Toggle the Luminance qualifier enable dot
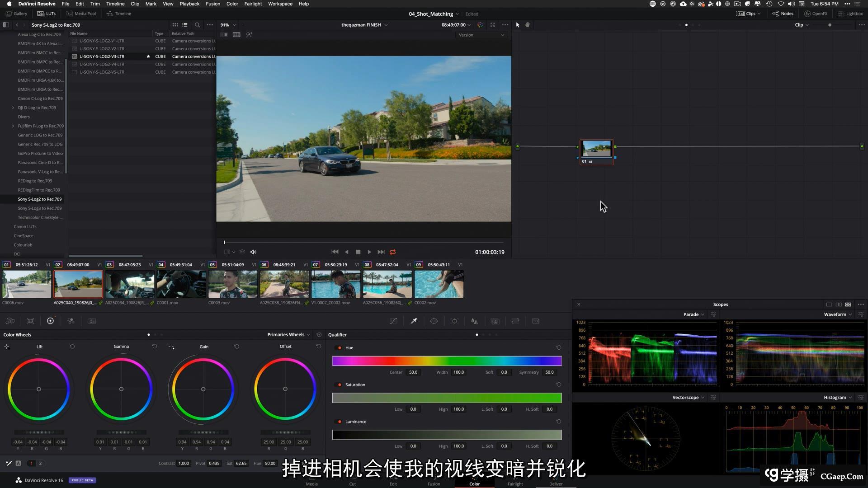This screenshot has height=488, width=868. [x=340, y=422]
